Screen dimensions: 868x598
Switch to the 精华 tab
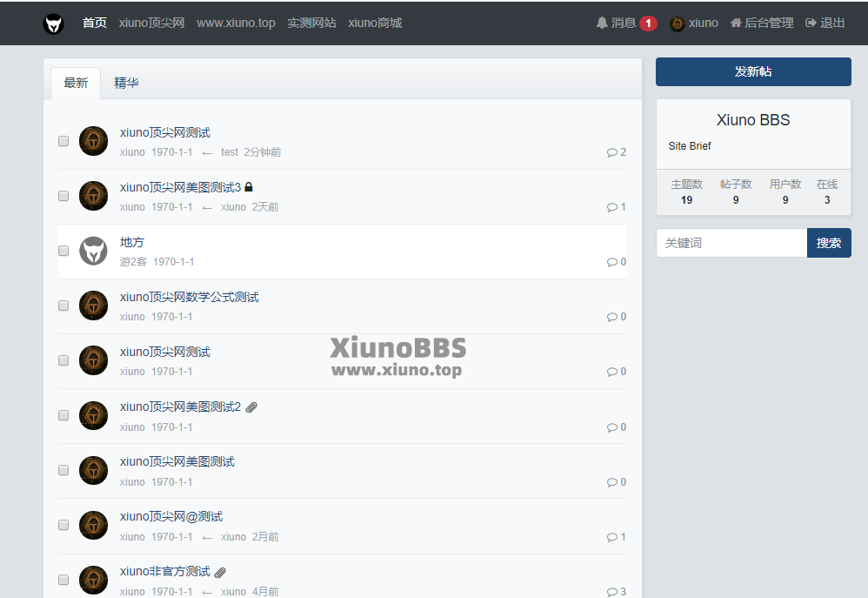click(126, 84)
